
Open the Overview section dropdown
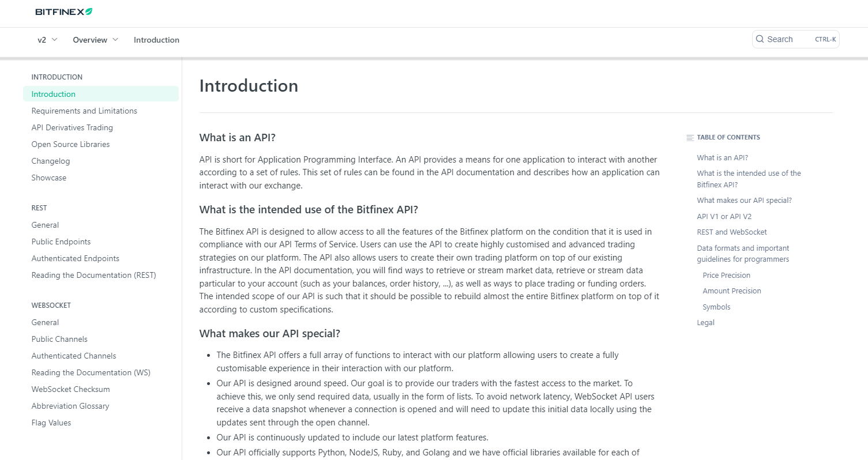click(95, 40)
